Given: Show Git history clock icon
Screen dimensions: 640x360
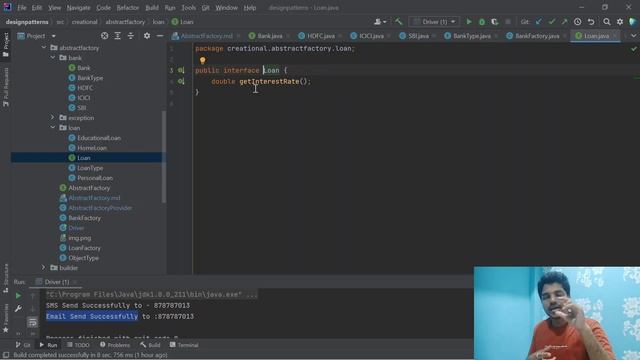Looking at the screenshot, I should point(578,22).
